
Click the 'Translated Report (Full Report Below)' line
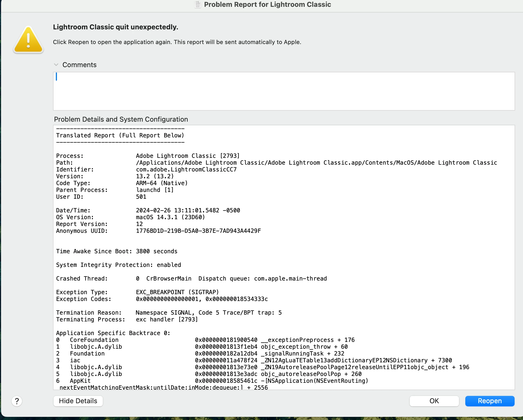[x=120, y=135]
